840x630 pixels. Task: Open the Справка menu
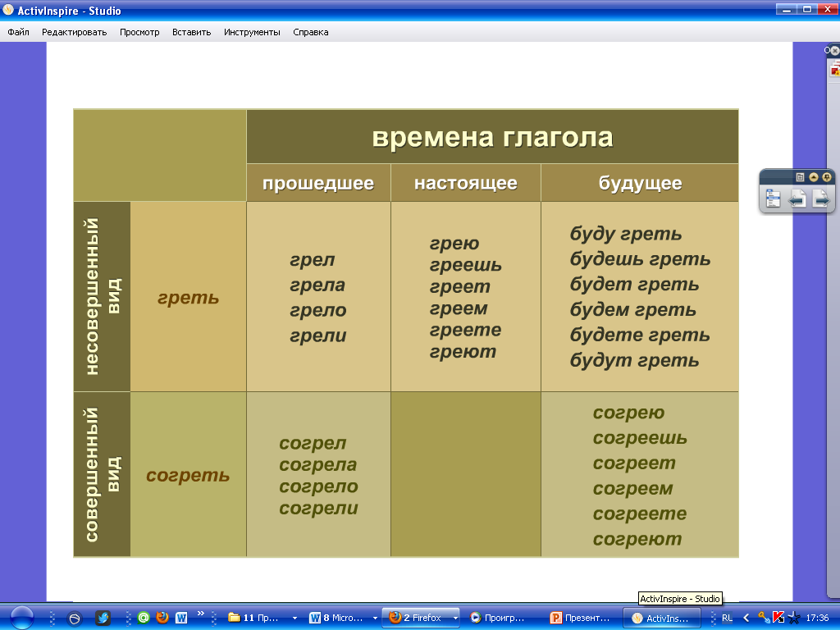click(311, 33)
